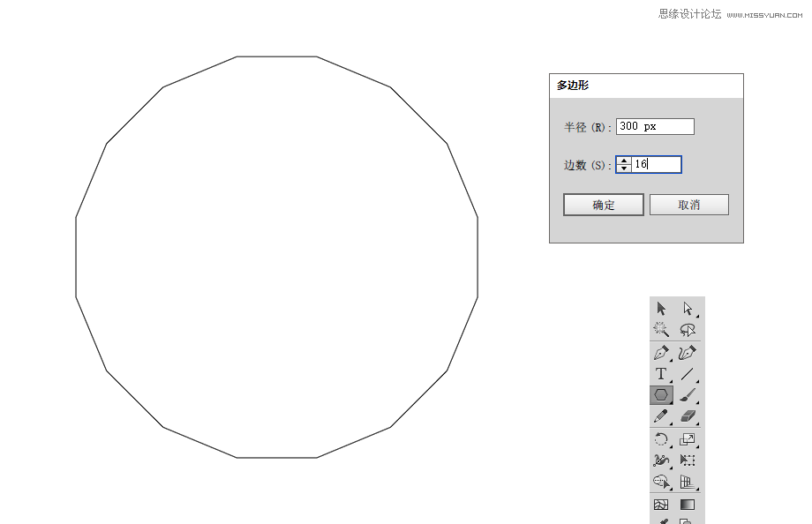
Task: Activate the Type tool
Action: 662,374
